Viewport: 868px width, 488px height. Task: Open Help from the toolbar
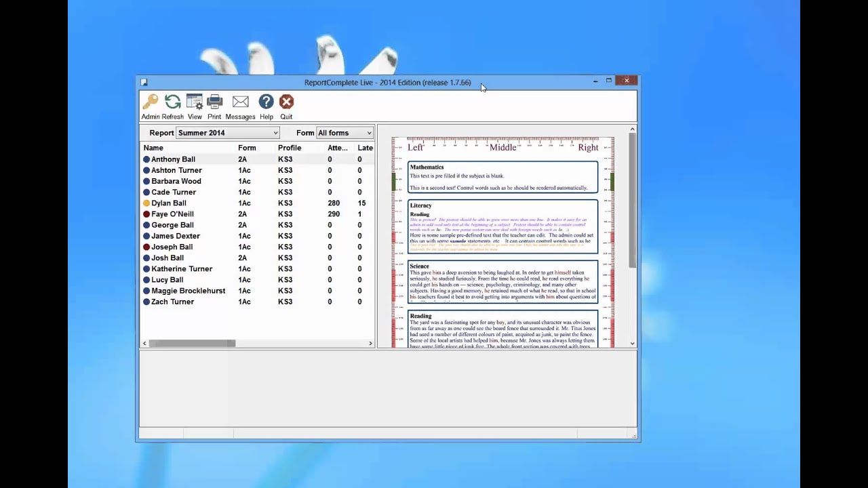(266, 106)
